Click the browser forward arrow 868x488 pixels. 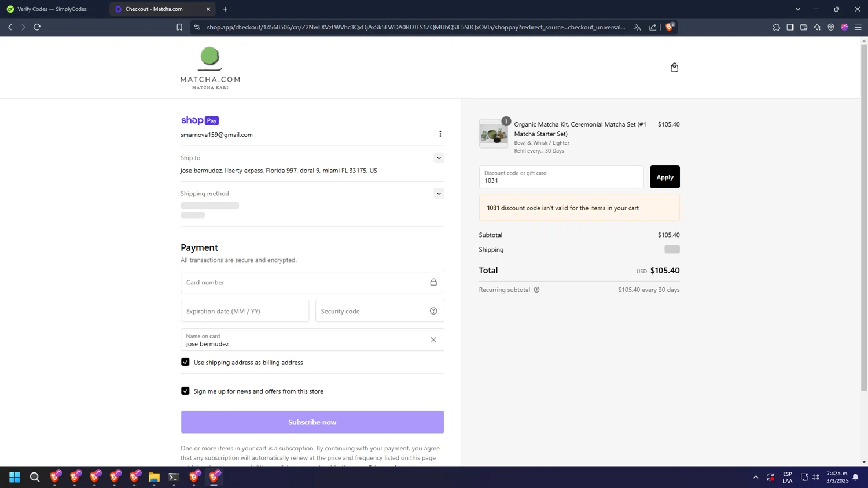point(23,27)
